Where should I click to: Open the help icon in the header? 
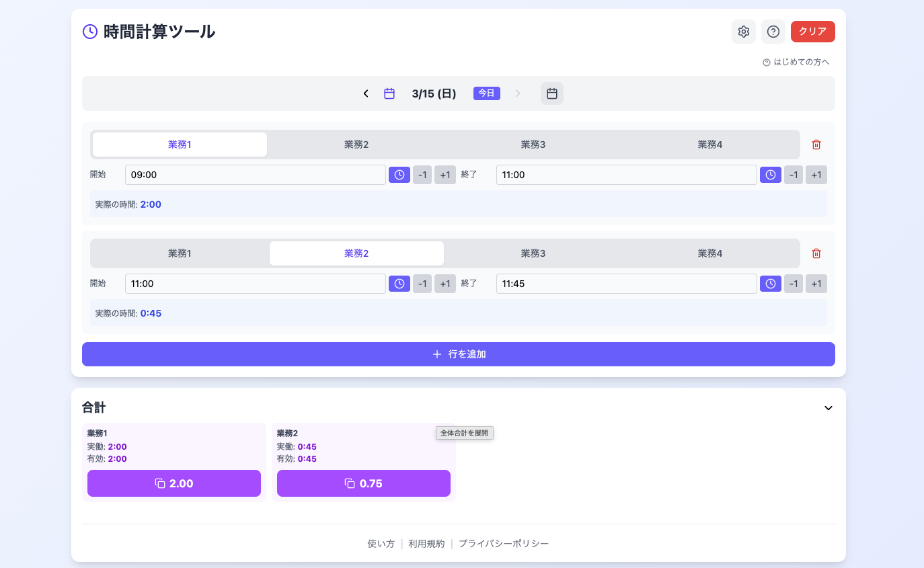pyautogui.click(x=773, y=32)
